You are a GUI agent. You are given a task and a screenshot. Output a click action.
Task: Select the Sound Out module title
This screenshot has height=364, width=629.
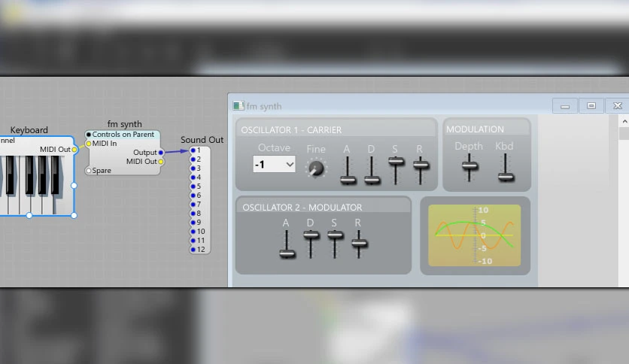(202, 140)
